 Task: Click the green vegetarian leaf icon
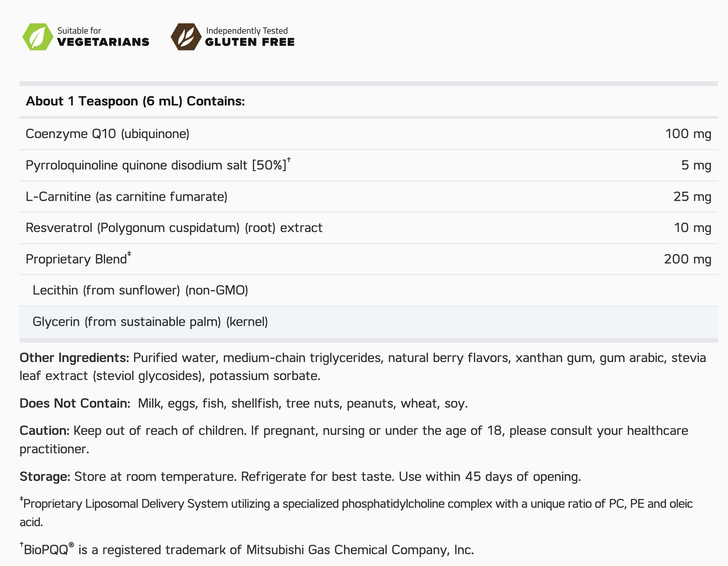[38, 37]
